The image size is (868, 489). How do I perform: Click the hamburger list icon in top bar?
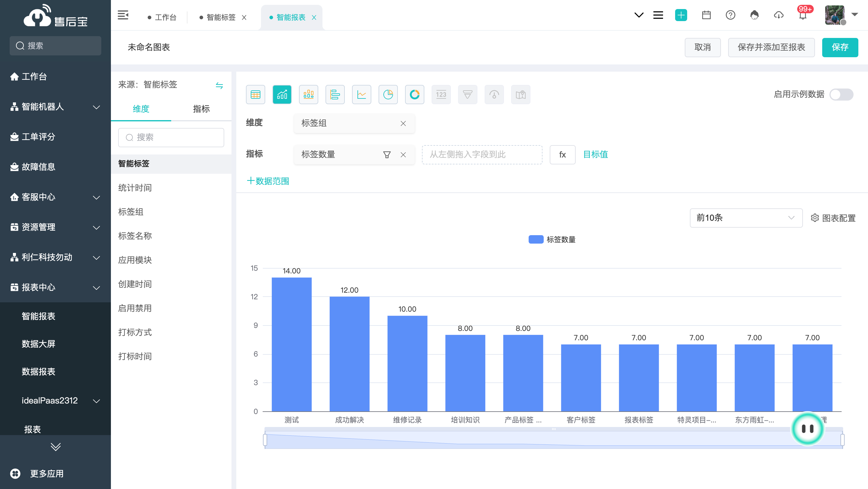coord(658,15)
